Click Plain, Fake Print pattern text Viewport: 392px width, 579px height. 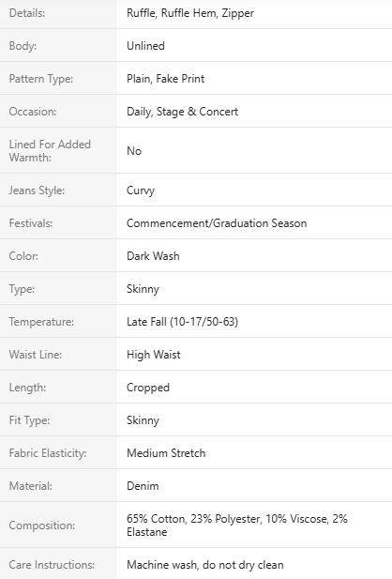(165, 79)
